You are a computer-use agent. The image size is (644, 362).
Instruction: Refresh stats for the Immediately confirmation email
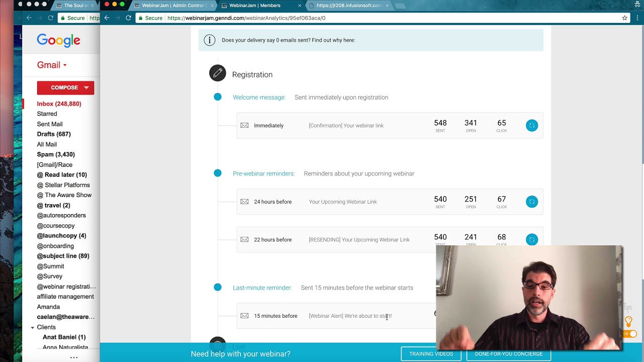pos(532,126)
